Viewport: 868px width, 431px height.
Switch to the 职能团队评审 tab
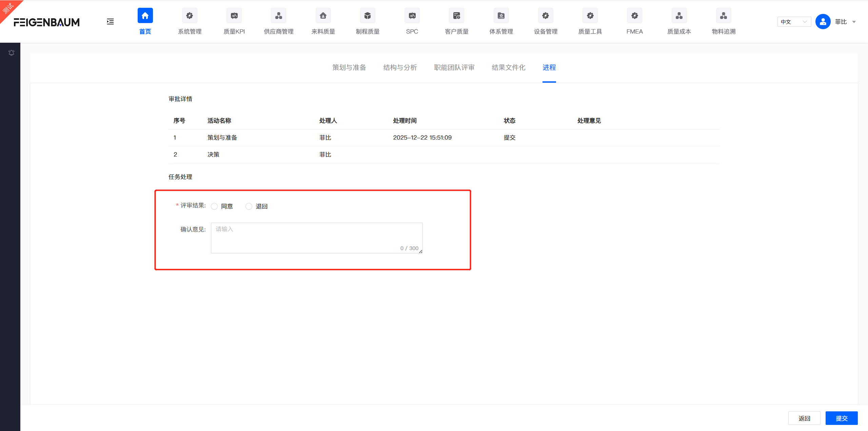(454, 67)
